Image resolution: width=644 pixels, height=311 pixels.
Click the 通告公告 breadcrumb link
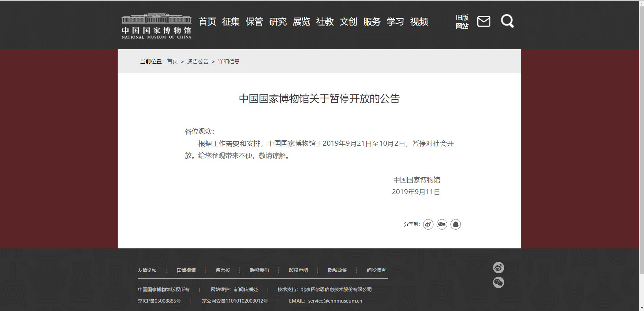click(x=198, y=62)
